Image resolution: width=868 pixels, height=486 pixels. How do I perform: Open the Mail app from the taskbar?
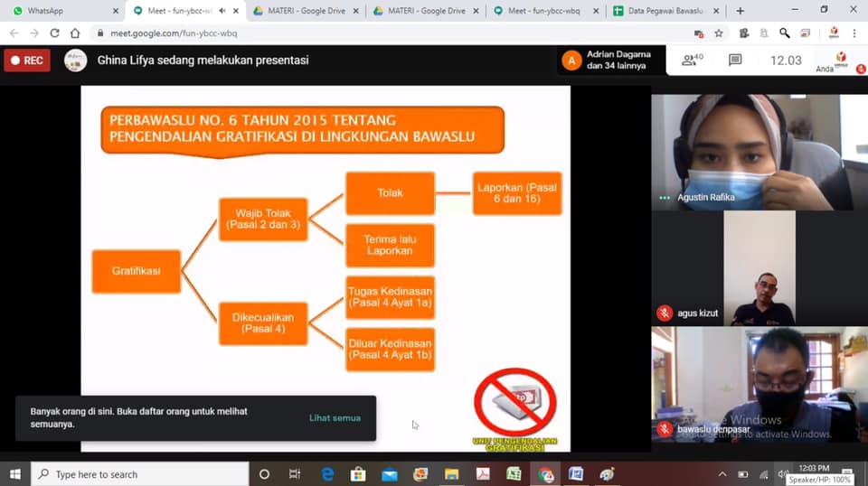[390, 474]
